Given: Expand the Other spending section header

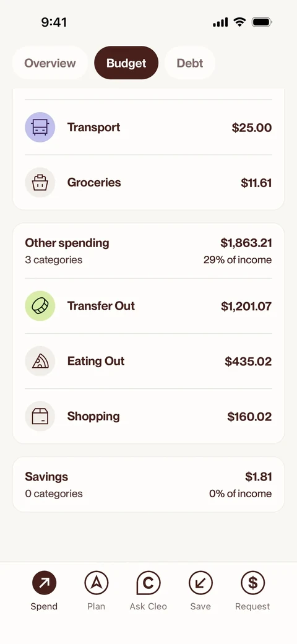Looking at the screenshot, I should coord(148,251).
